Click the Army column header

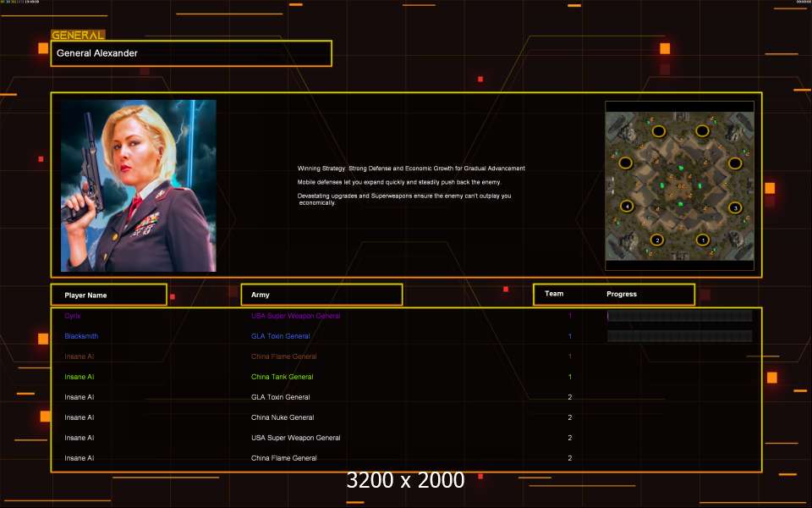coord(321,295)
